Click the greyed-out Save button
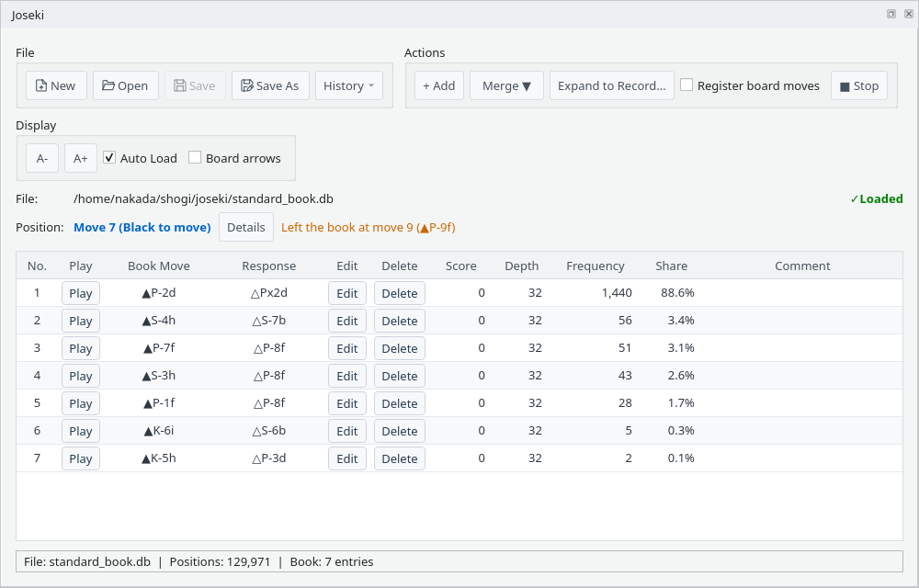The image size is (919, 588). (195, 85)
